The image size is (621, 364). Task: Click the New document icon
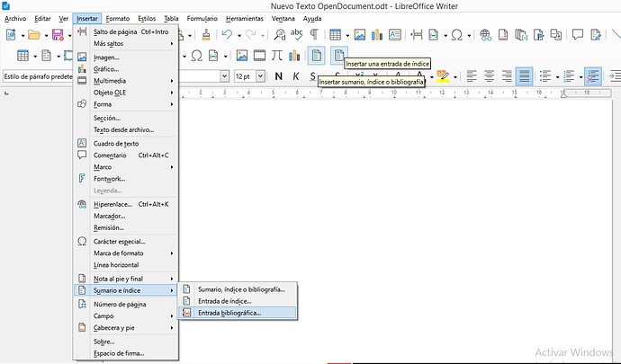(11, 35)
